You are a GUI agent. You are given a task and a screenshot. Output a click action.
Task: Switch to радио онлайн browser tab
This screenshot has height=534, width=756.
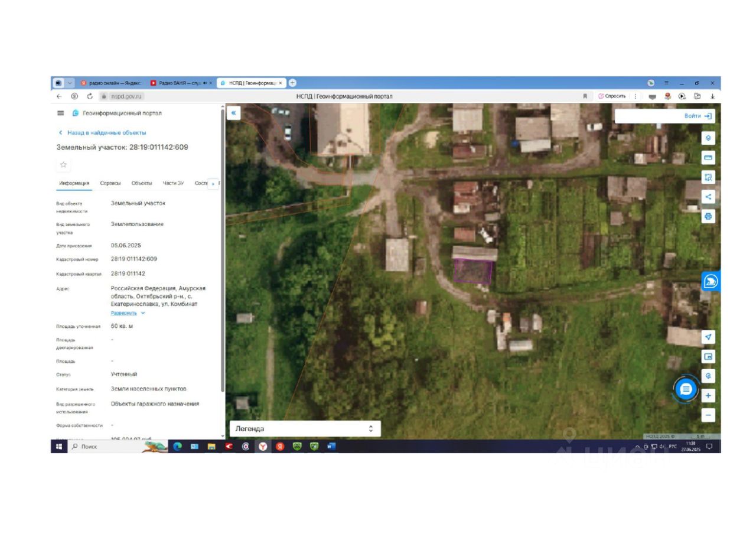(111, 83)
